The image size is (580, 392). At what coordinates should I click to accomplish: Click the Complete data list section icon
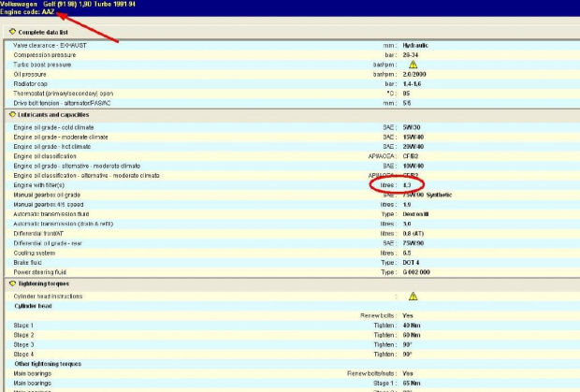(12, 32)
